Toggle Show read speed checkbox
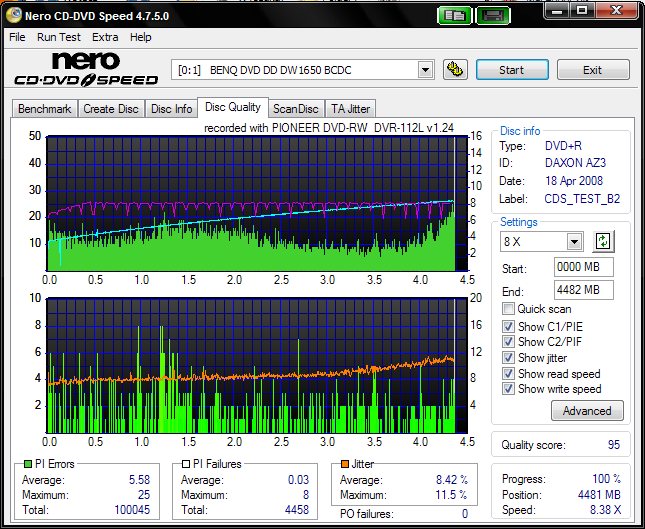 508,374
